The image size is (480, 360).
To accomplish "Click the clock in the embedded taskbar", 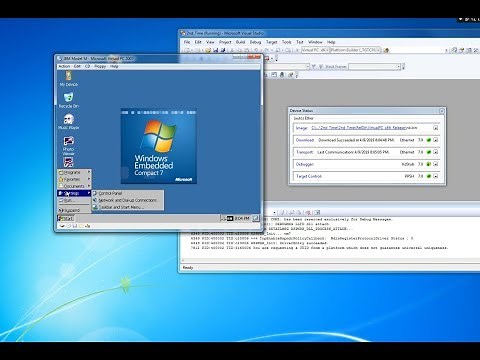I will [x=242, y=218].
